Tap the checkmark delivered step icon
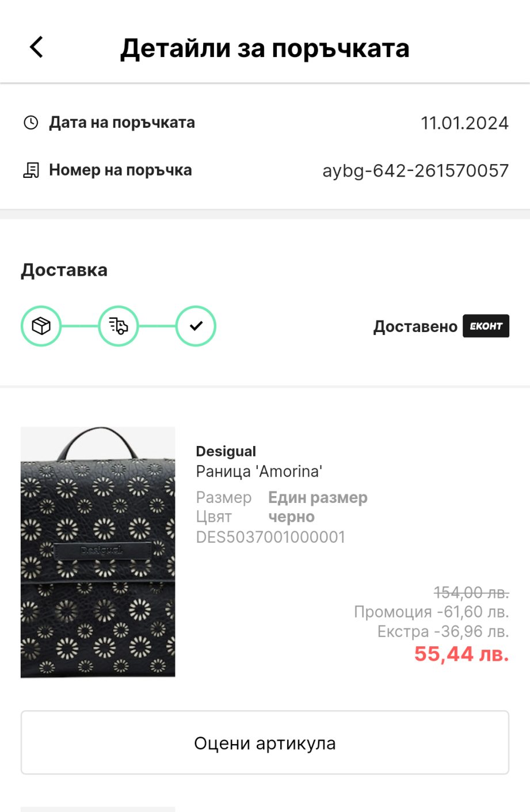530x812 pixels. point(196,326)
